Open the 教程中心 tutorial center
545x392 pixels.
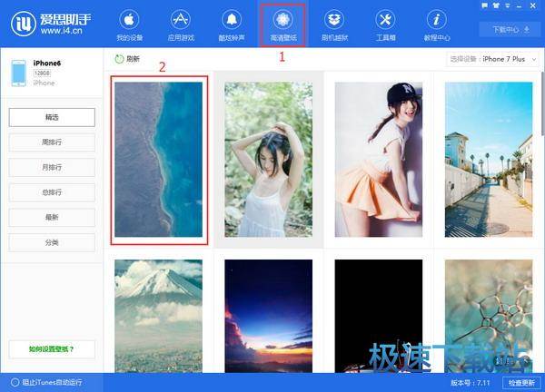[437, 25]
